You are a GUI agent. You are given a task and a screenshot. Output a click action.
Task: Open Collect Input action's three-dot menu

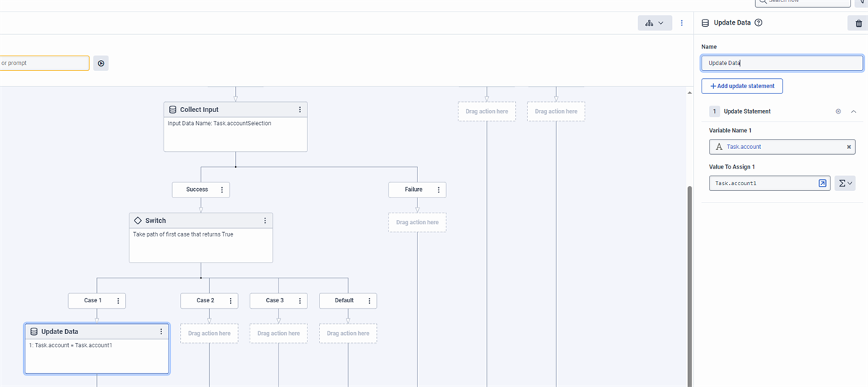(x=299, y=110)
